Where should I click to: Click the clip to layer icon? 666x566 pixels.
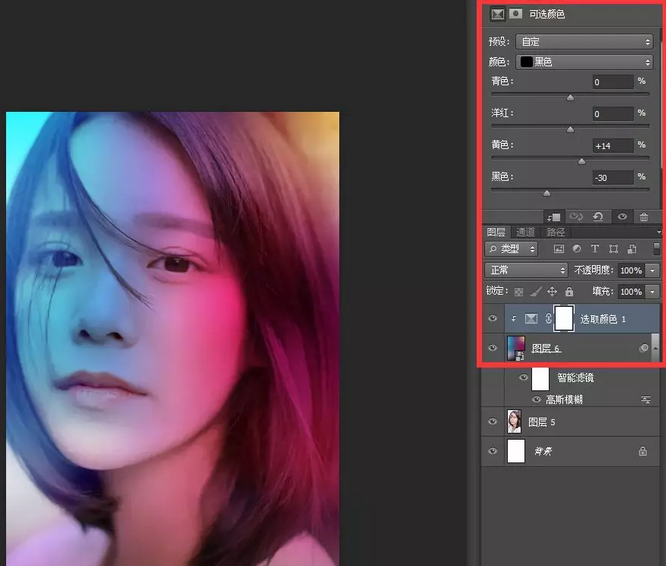(555, 216)
